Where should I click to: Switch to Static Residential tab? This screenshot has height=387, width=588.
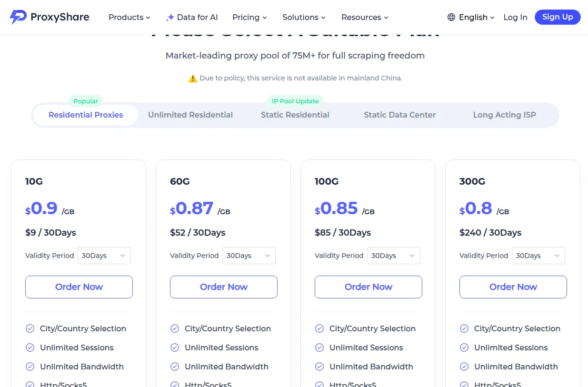(295, 115)
